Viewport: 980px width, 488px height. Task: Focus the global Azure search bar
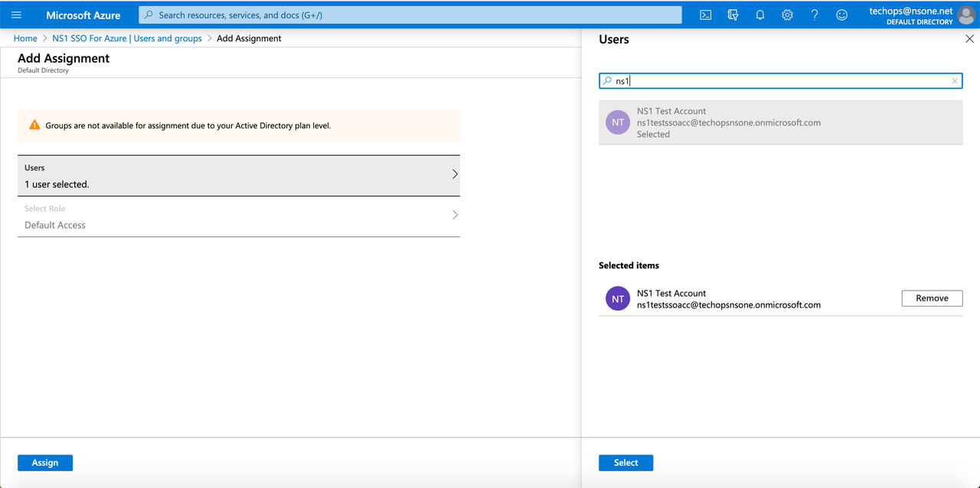pos(410,15)
